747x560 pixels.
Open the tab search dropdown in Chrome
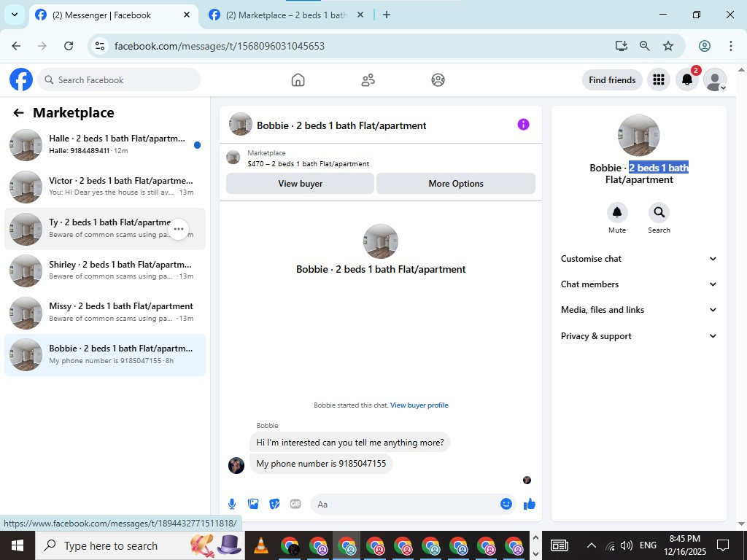(x=15, y=15)
